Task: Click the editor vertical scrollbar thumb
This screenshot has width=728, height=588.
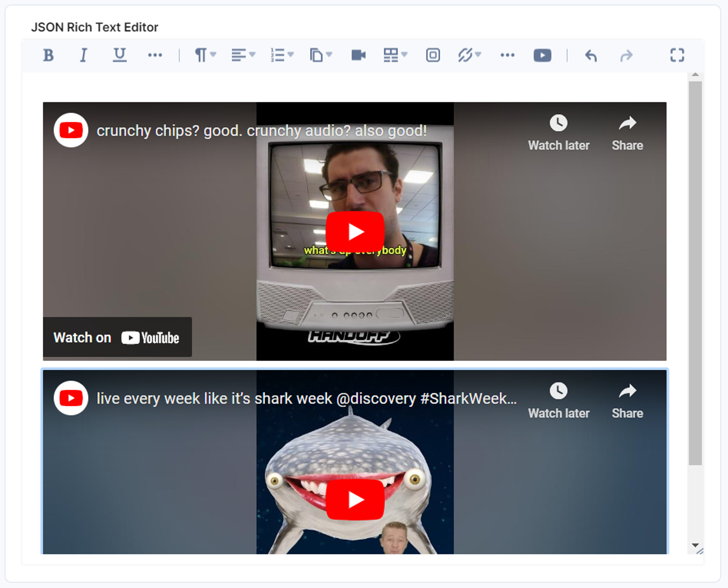Action: 695,273
